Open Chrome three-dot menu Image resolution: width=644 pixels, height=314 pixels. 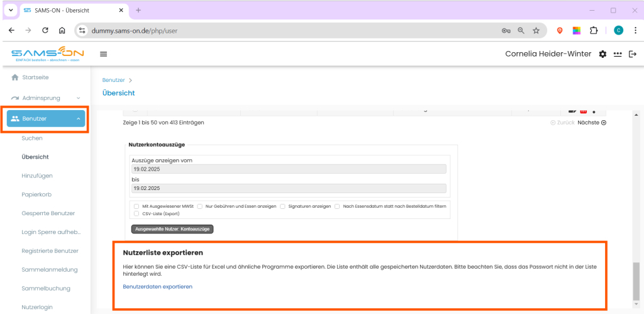click(x=635, y=30)
